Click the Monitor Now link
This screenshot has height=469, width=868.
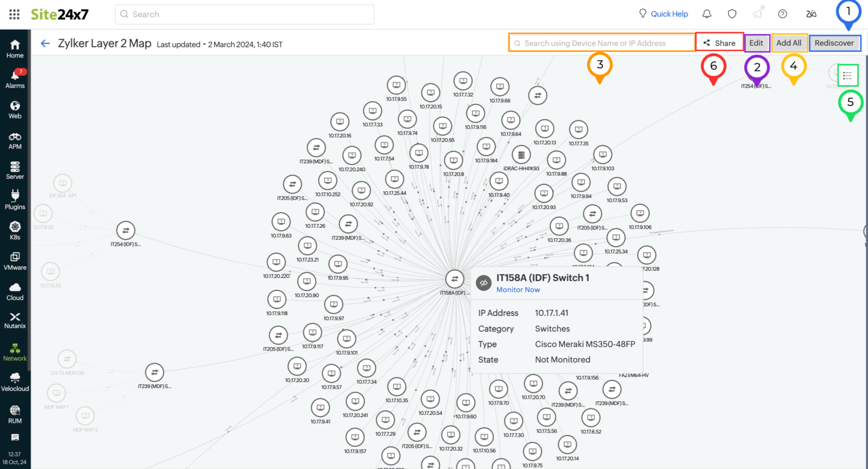pos(518,289)
